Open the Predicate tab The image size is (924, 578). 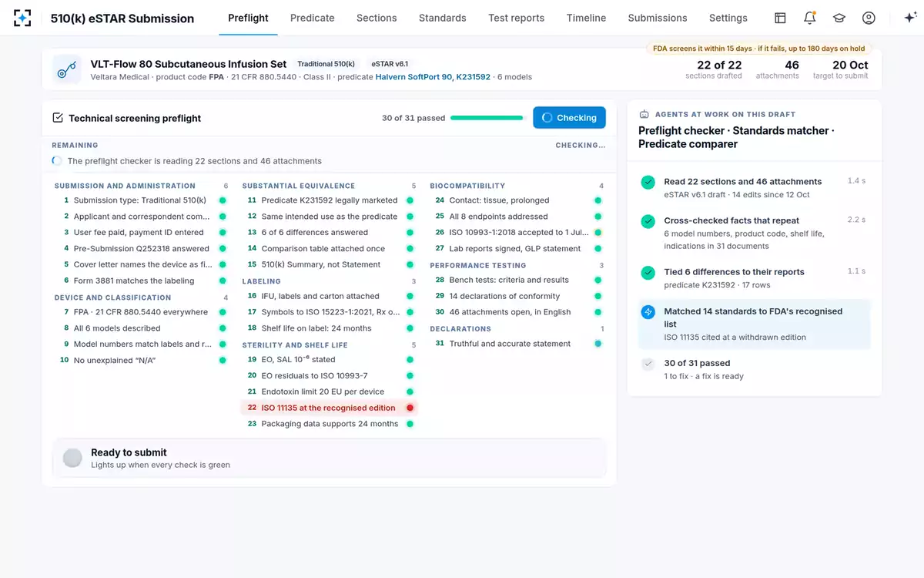(313, 18)
